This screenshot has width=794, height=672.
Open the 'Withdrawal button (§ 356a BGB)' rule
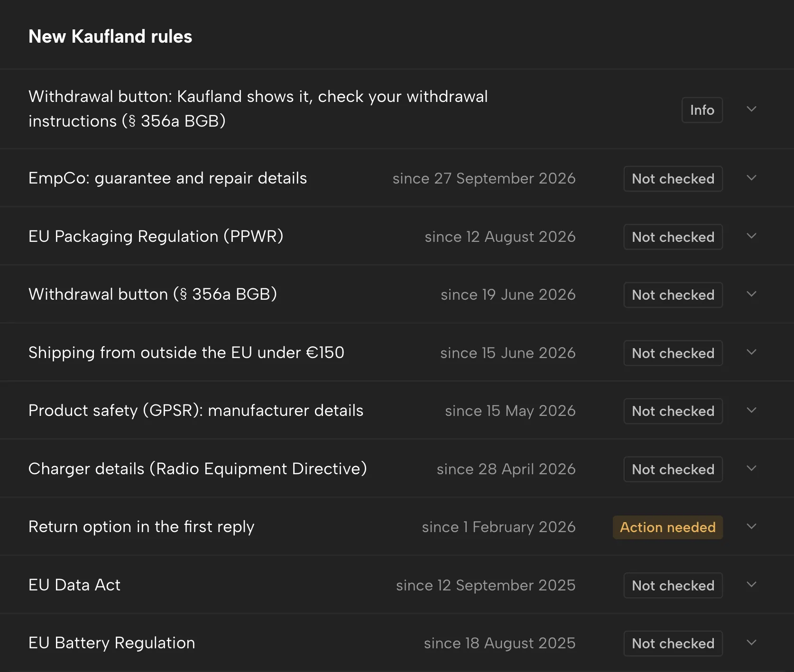click(x=153, y=295)
